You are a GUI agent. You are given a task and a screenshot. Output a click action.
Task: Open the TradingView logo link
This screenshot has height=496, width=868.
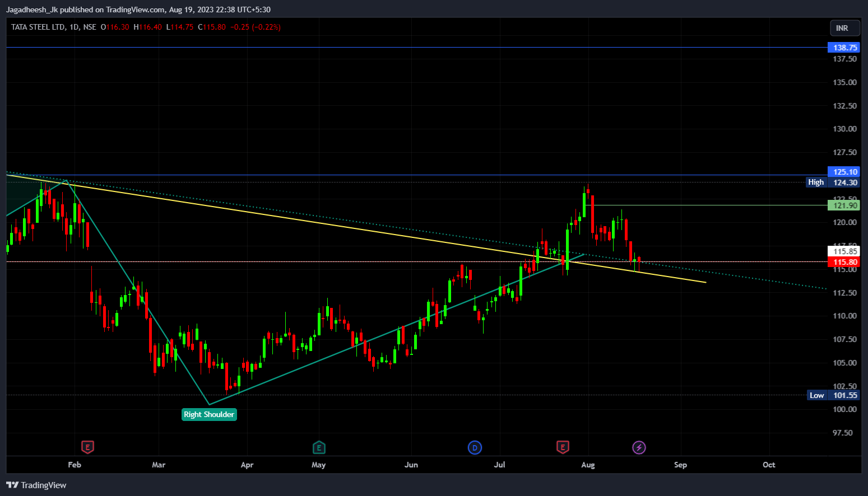[x=36, y=485]
